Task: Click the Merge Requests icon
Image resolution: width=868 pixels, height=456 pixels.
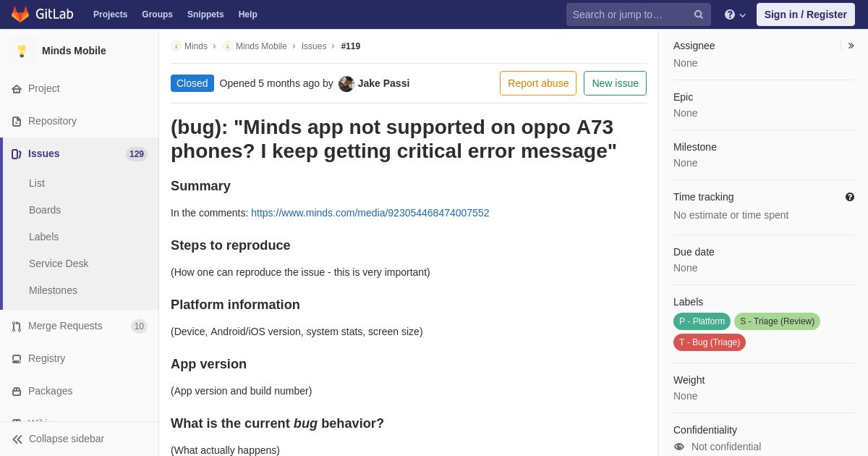Action: point(17,326)
